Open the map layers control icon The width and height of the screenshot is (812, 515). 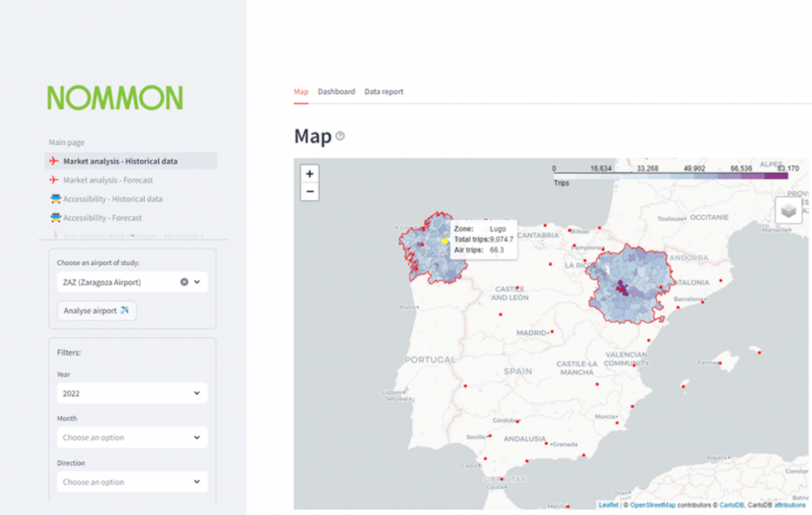tap(787, 211)
